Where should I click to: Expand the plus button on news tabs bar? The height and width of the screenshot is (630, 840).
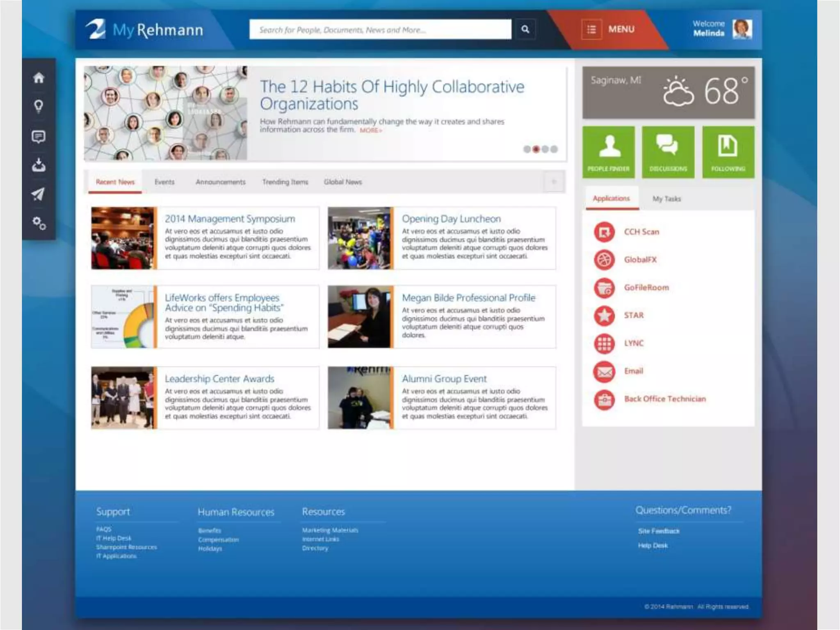[554, 182]
